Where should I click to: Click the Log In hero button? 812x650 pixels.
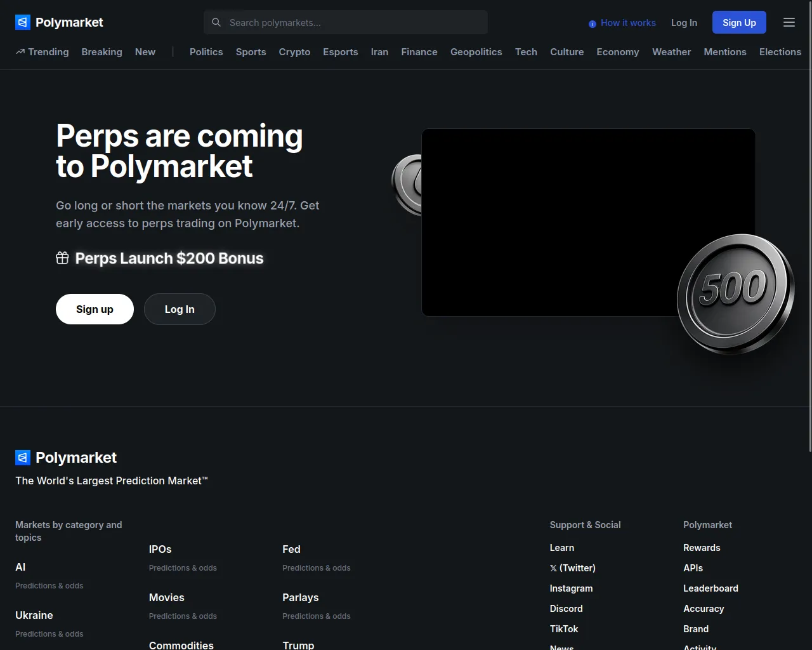pos(180,309)
